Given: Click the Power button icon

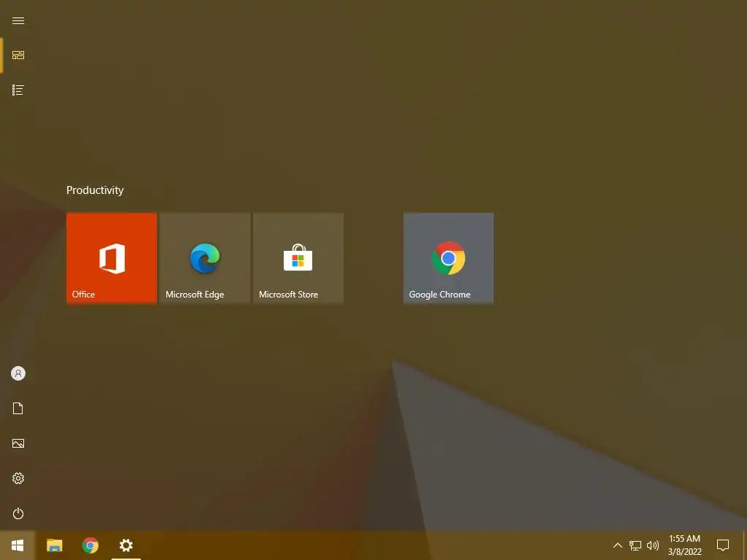Looking at the screenshot, I should (18, 513).
